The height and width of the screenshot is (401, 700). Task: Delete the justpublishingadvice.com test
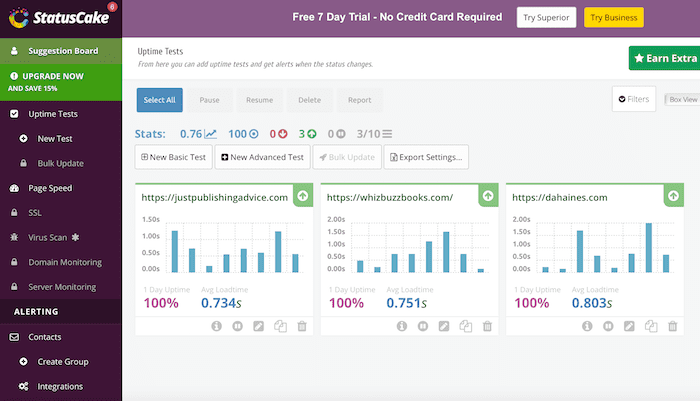302,326
